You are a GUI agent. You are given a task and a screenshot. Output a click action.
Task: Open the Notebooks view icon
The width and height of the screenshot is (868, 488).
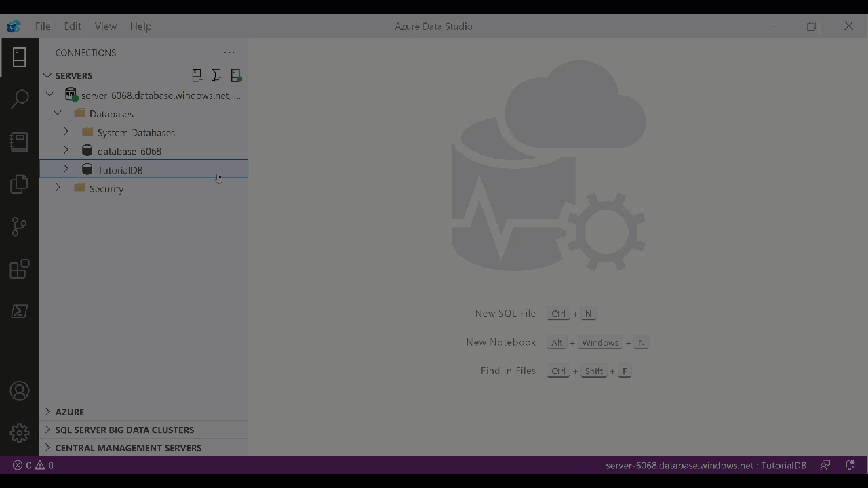pyautogui.click(x=19, y=141)
